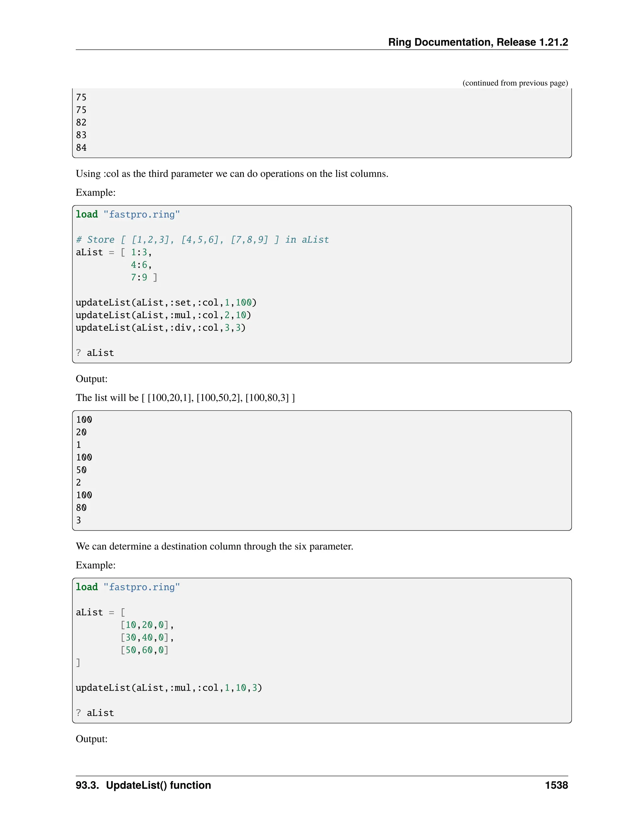Click the page number 1538
This screenshot has height=833, width=644.
pos(556,785)
